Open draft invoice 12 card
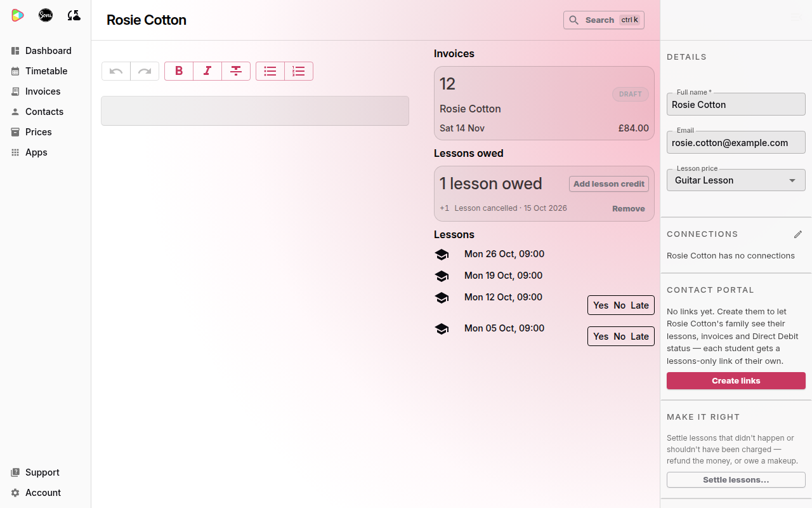The width and height of the screenshot is (812, 508). (x=544, y=104)
